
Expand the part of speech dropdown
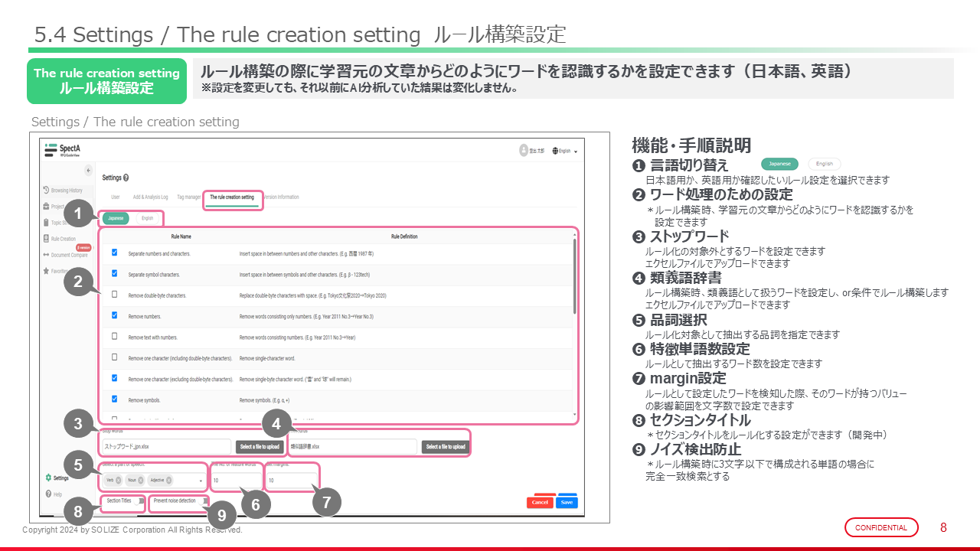[x=201, y=481]
